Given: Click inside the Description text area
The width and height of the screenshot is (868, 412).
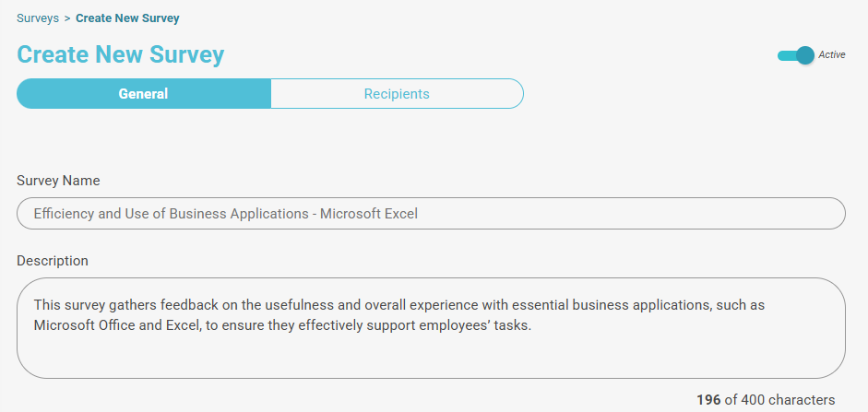Looking at the screenshot, I should pyautogui.click(x=431, y=355).
